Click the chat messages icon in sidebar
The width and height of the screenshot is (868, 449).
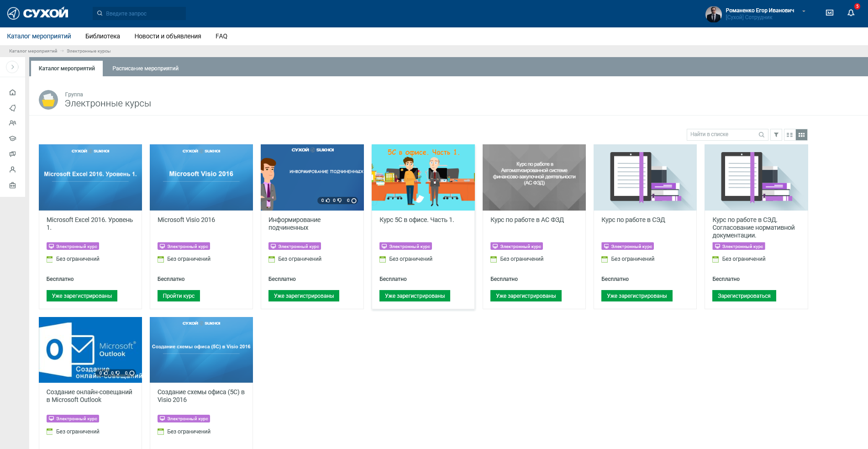(x=12, y=154)
